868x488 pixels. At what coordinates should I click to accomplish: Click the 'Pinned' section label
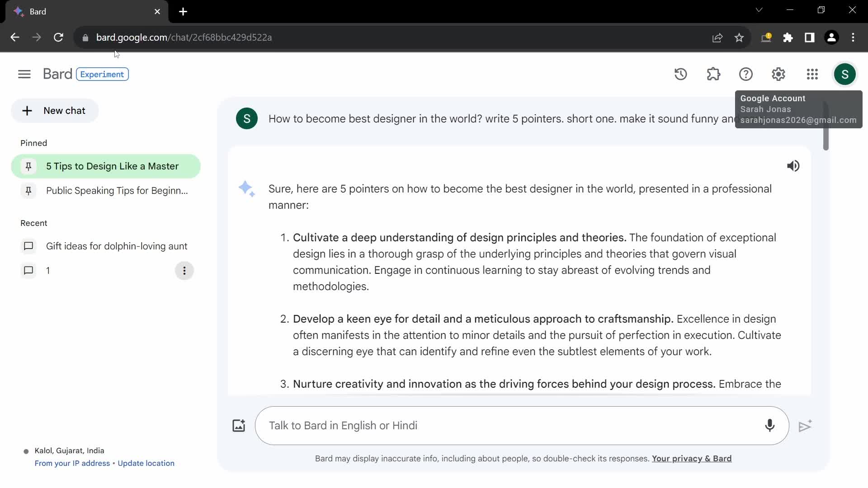pyautogui.click(x=34, y=143)
